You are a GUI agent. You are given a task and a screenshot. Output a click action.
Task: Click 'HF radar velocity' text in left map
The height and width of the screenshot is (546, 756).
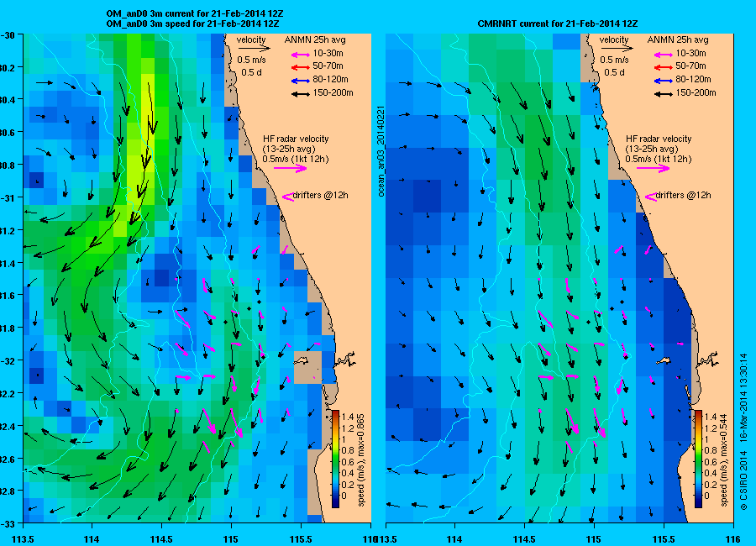coord(296,139)
